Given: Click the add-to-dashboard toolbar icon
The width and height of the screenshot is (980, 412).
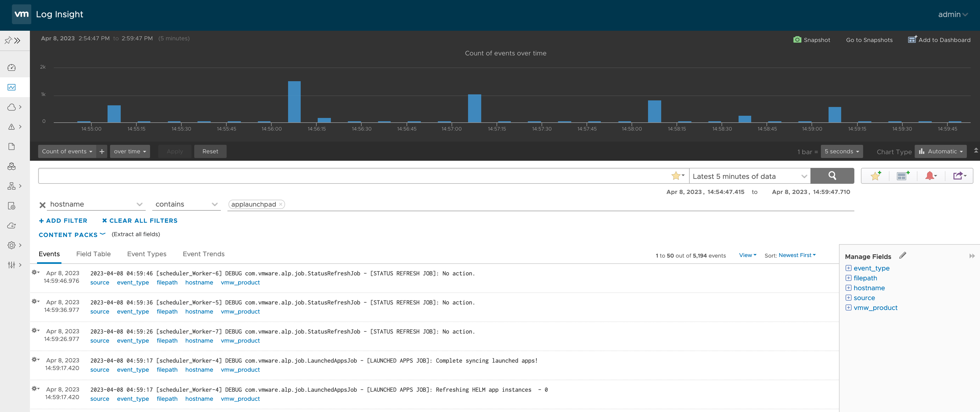Looking at the screenshot, I should (903, 176).
